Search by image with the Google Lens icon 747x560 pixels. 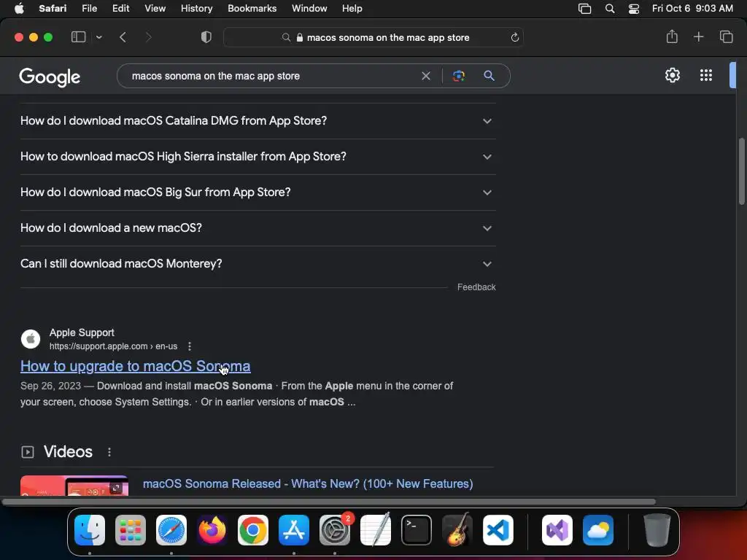(458, 76)
